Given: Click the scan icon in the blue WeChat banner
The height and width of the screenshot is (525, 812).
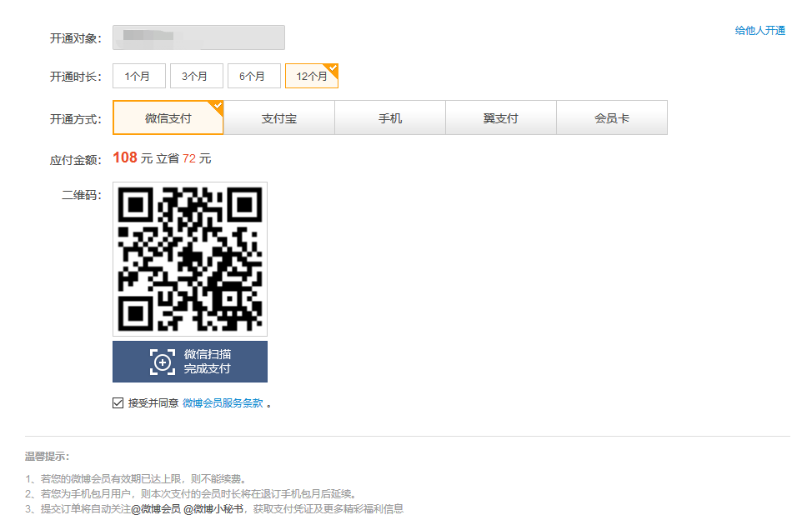Looking at the screenshot, I should pos(163,362).
